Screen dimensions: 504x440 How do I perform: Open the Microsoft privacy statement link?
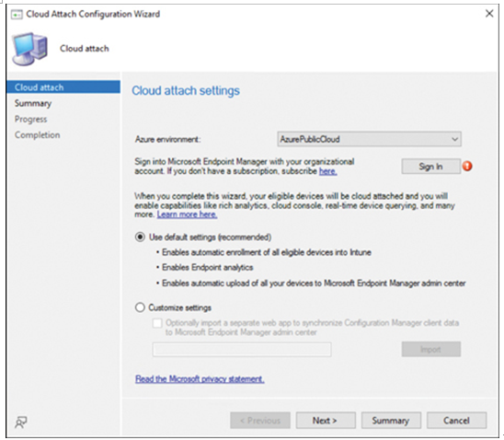[200, 379]
